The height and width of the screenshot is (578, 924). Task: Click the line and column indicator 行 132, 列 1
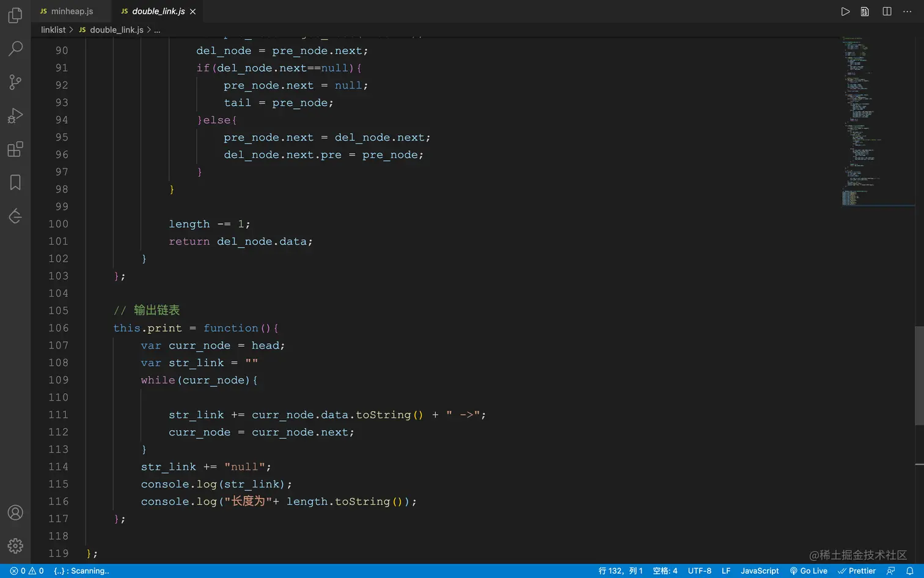pos(620,571)
